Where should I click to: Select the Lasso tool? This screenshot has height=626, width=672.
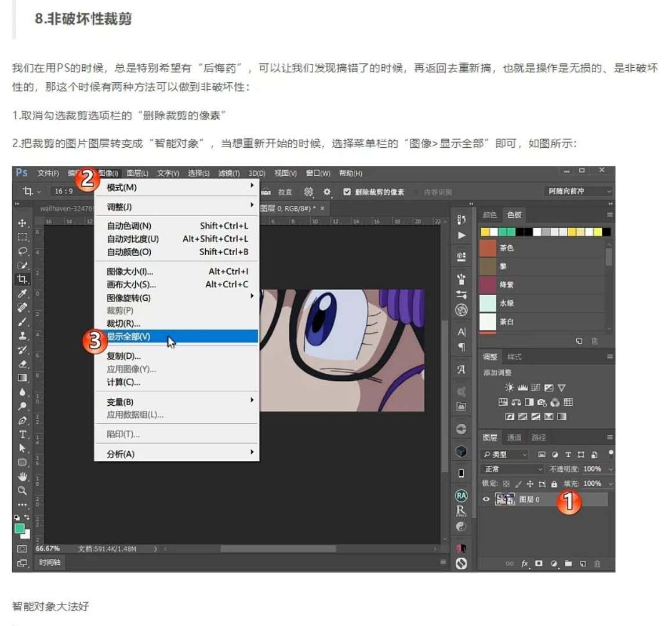pos(22,251)
